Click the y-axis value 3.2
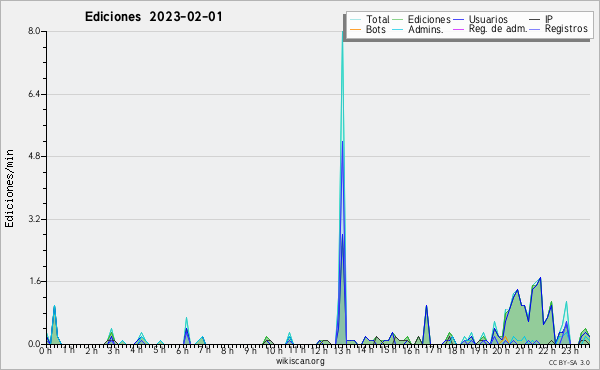Viewport: 600px width, 370px height. (x=34, y=219)
